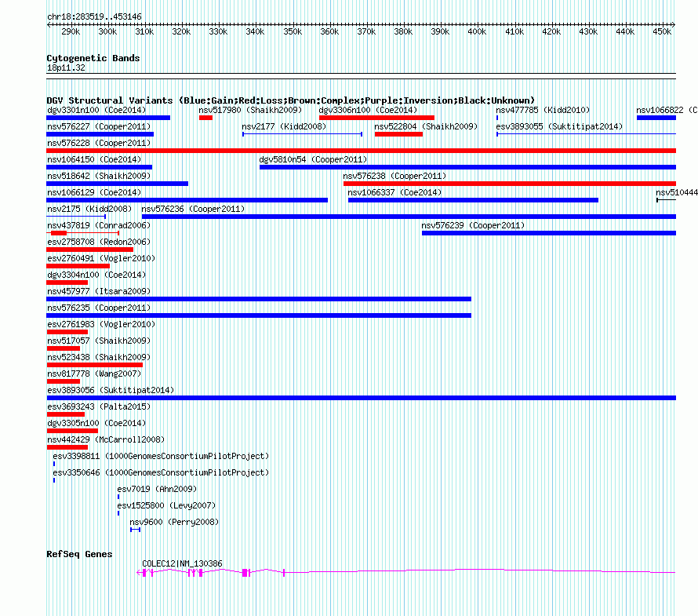Click the 290k ruler tick label
Viewport: 698px width, 616px height.
pyautogui.click(x=71, y=31)
